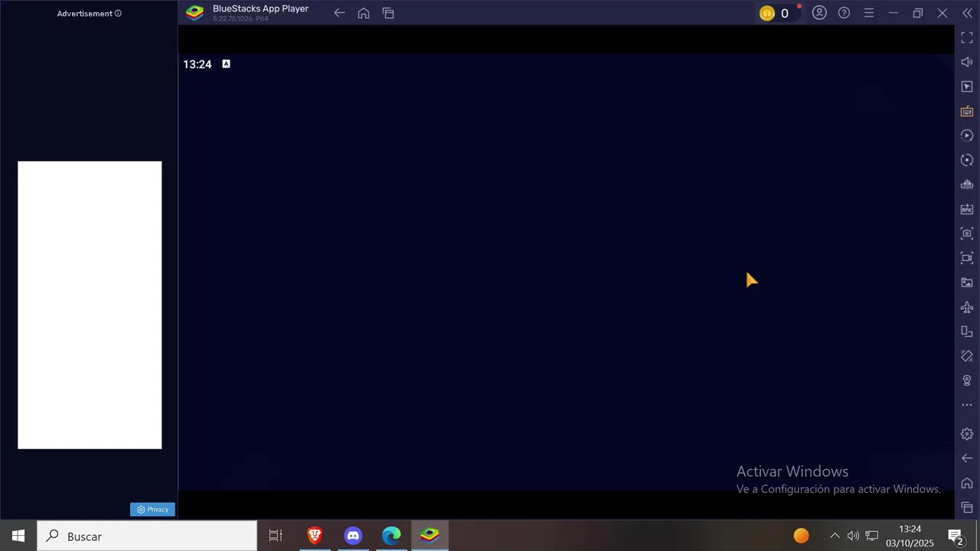Open Brave browser from taskbar
Viewport: 980px width, 551px height.
click(315, 536)
